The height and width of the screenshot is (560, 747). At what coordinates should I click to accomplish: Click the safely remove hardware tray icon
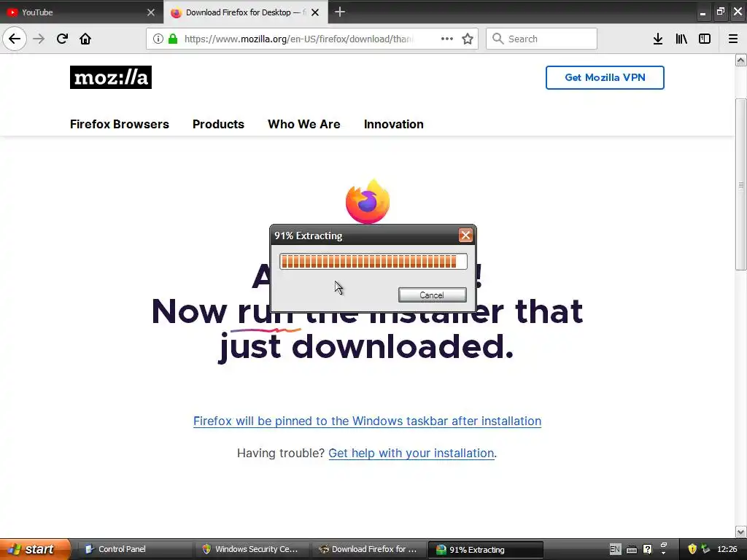coord(705,549)
